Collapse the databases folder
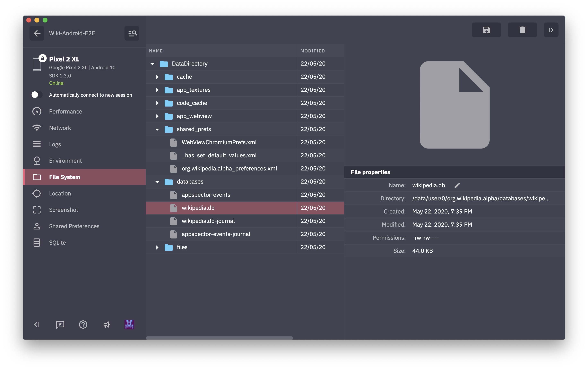The image size is (588, 370). pyautogui.click(x=157, y=182)
